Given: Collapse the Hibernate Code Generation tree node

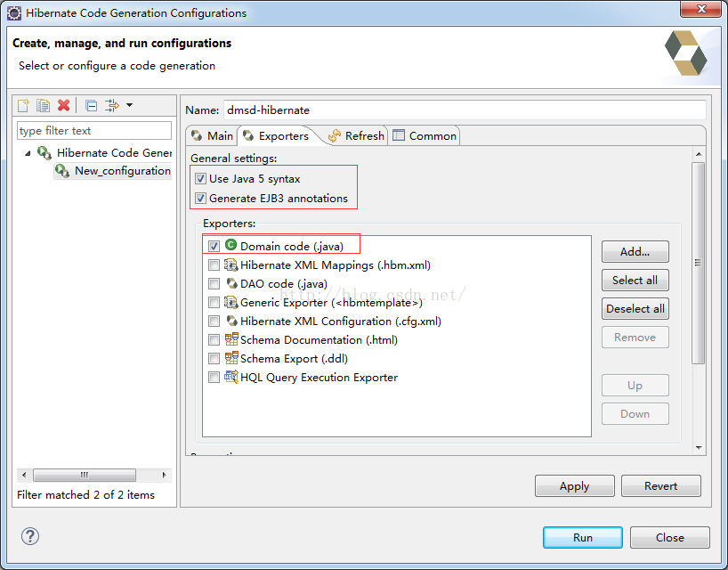Looking at the screenshot, I should coord(28,153).
